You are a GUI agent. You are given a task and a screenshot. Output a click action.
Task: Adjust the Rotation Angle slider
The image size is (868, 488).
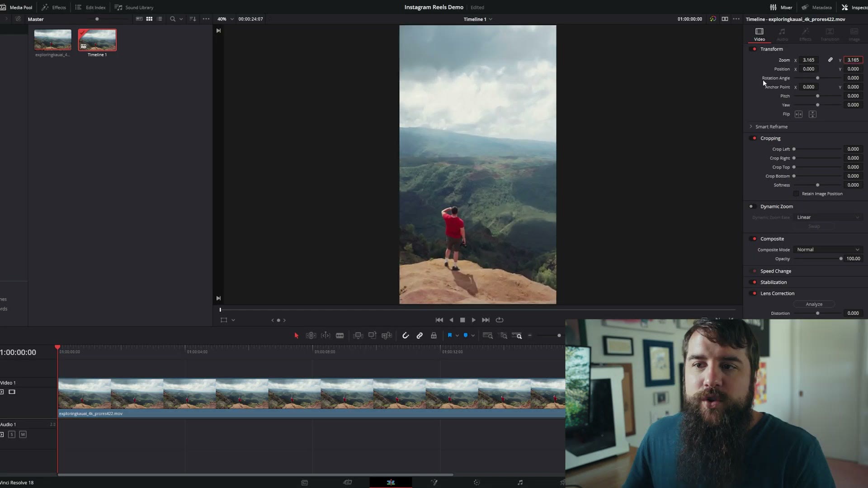[x=817, y=78]
